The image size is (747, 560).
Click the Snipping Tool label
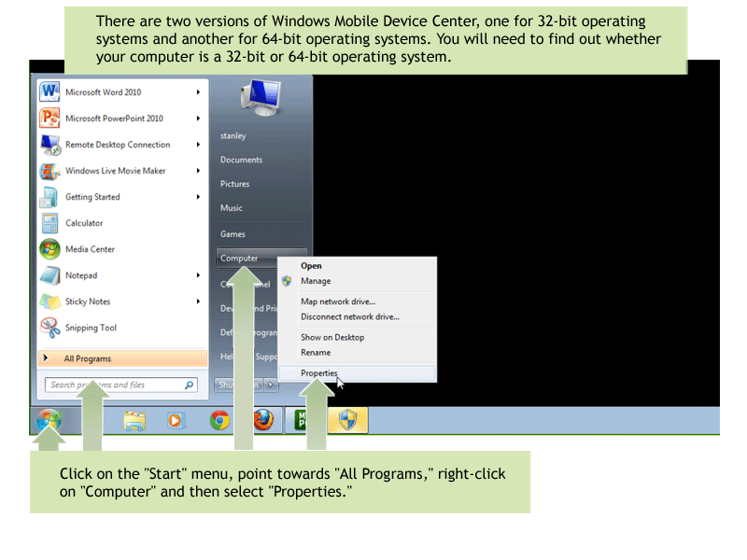click(x=91, y=329)
